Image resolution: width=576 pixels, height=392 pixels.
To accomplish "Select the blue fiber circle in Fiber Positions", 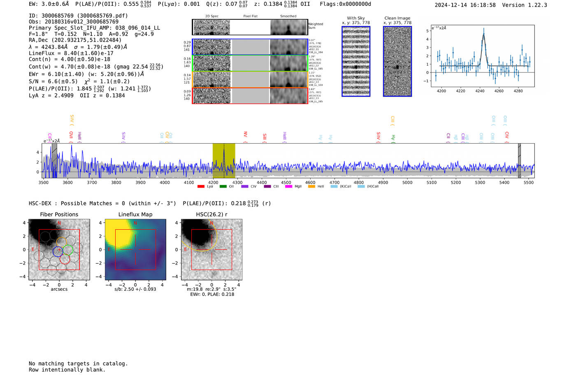I will (x=58, y=252).
